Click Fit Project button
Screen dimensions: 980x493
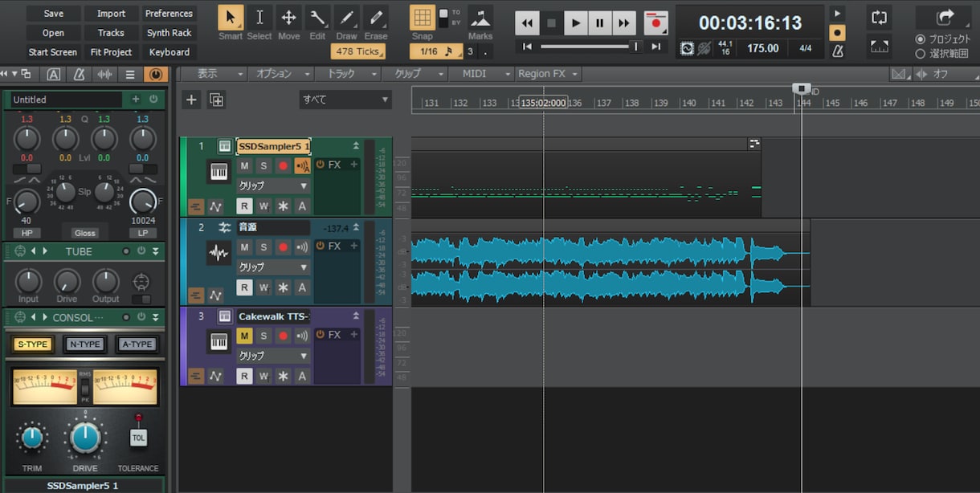coord(112,52)
